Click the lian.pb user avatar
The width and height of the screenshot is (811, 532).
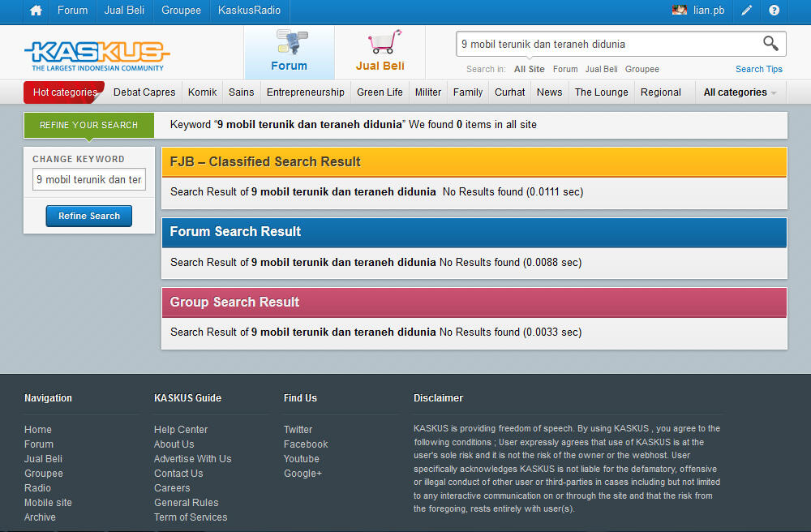pyautogui.click(x=679, y=10)
